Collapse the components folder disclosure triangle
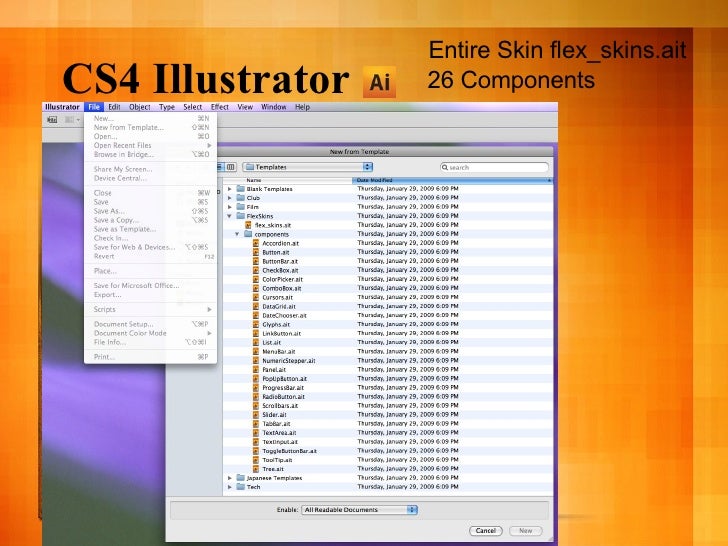This screenshot has width=728, height=546. (237, 234)
